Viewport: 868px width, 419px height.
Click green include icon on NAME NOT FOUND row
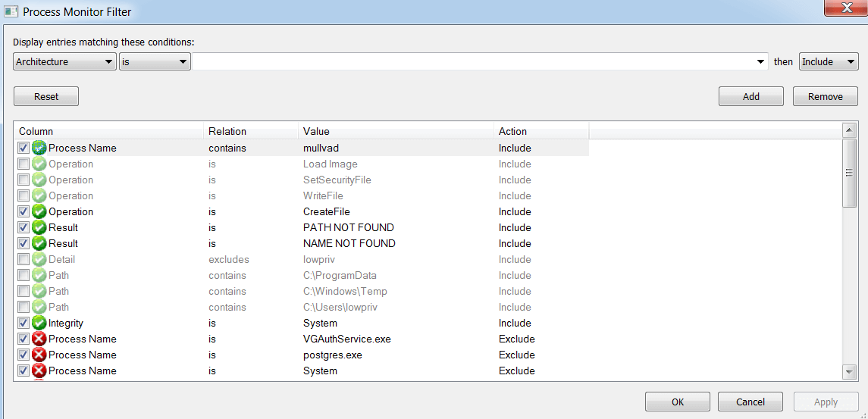(x=39, y=243)
